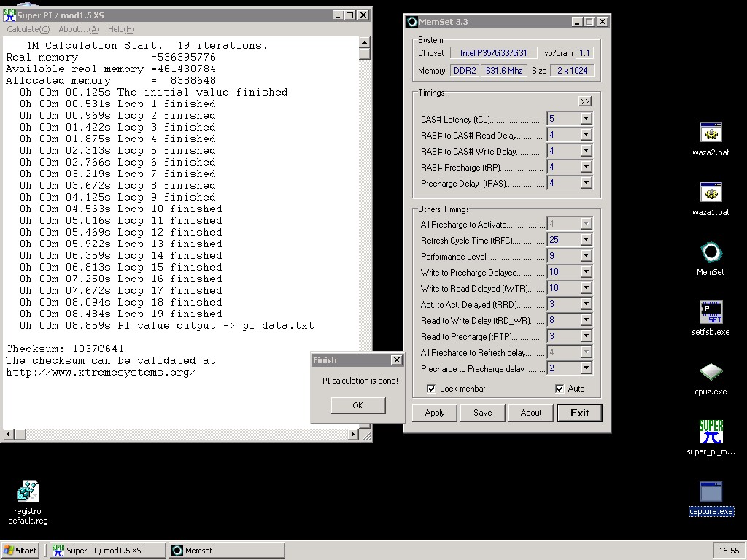Click the Super PI vertical scrollbar up arrow

coord(365,42)
